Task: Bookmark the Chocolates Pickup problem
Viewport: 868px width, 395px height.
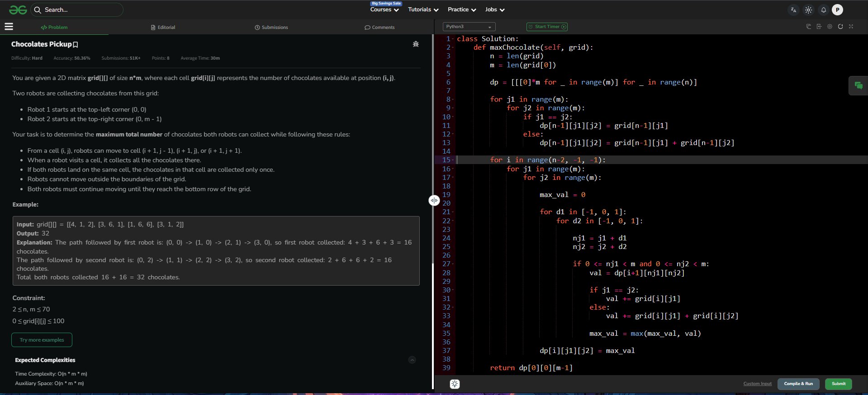Action: [76, 45]
